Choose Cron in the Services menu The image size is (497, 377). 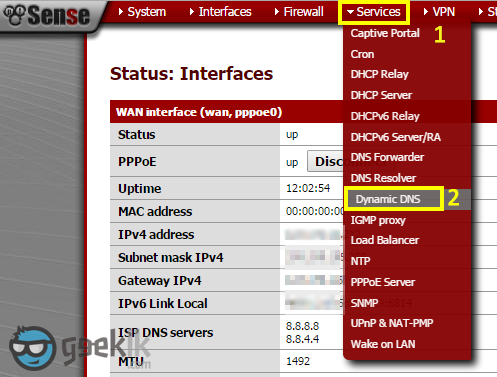(x=362, y=54)
